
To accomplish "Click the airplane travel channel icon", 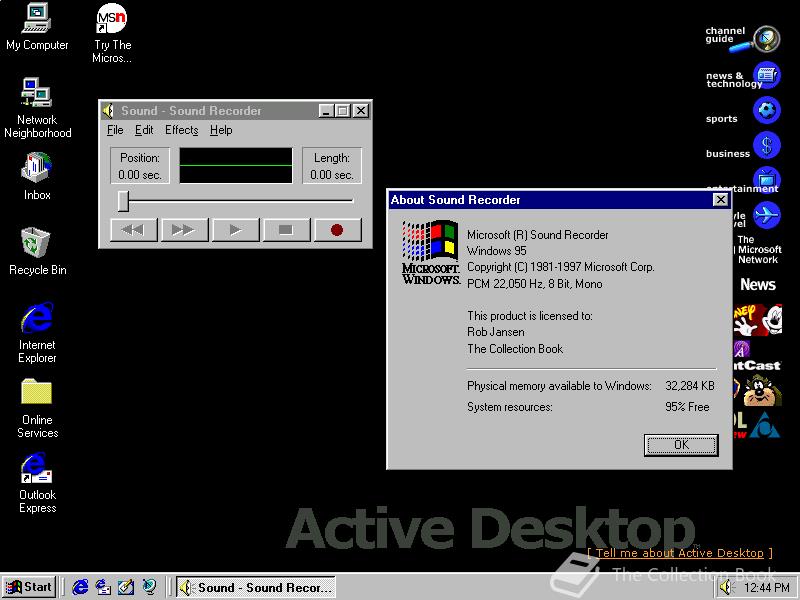I will pos(766,215).
